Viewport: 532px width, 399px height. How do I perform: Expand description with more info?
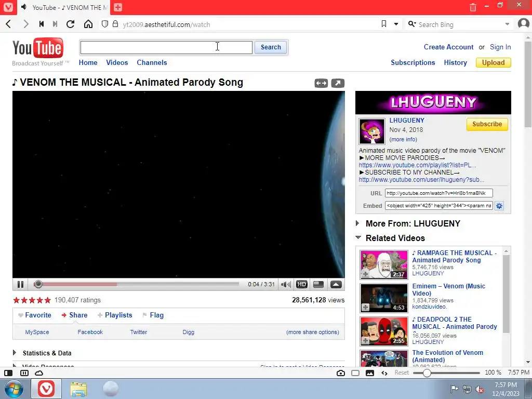pyautogui.click(x=403, y=139)
